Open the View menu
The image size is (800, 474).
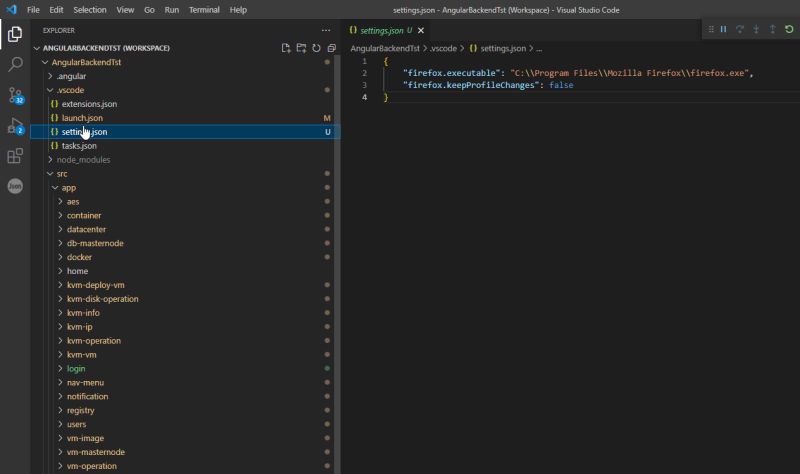click(125, 10)
